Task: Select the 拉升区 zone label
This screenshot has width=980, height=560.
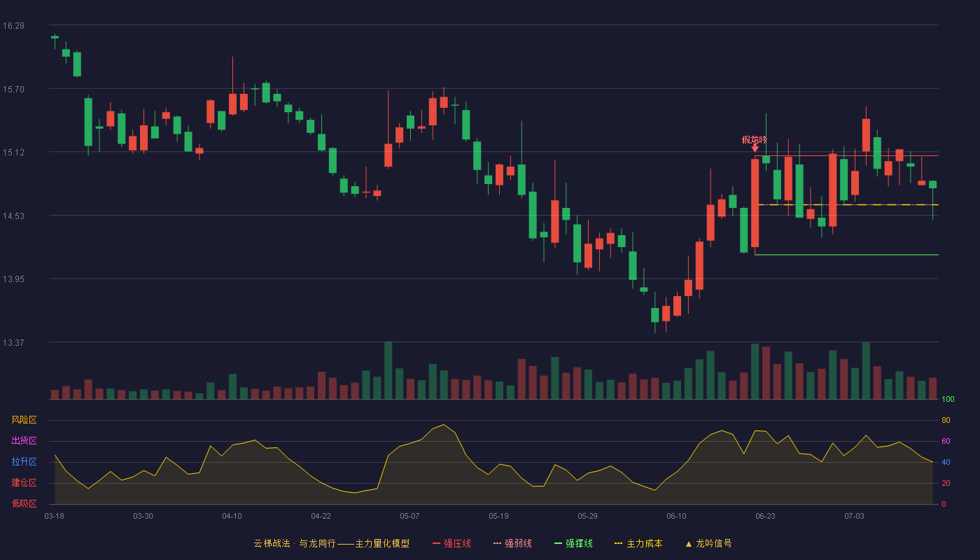Action: click(24, 462)
